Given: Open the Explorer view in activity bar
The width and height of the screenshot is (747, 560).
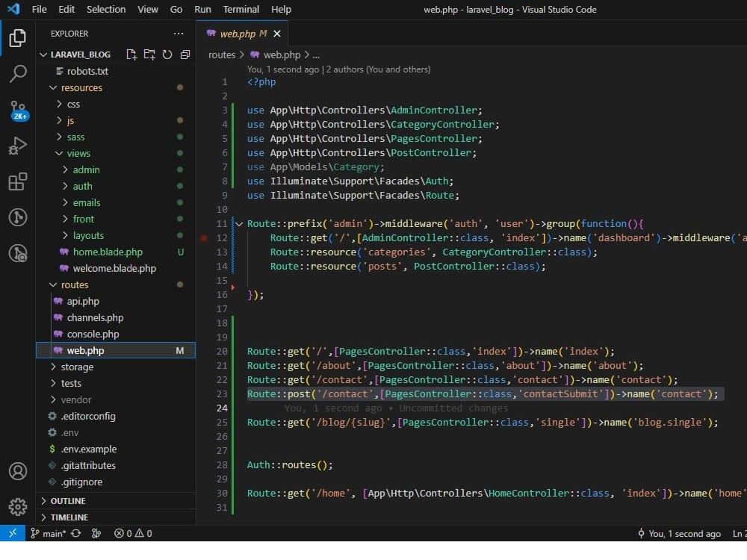Looking at the screenshot, I should pos(18,38).
